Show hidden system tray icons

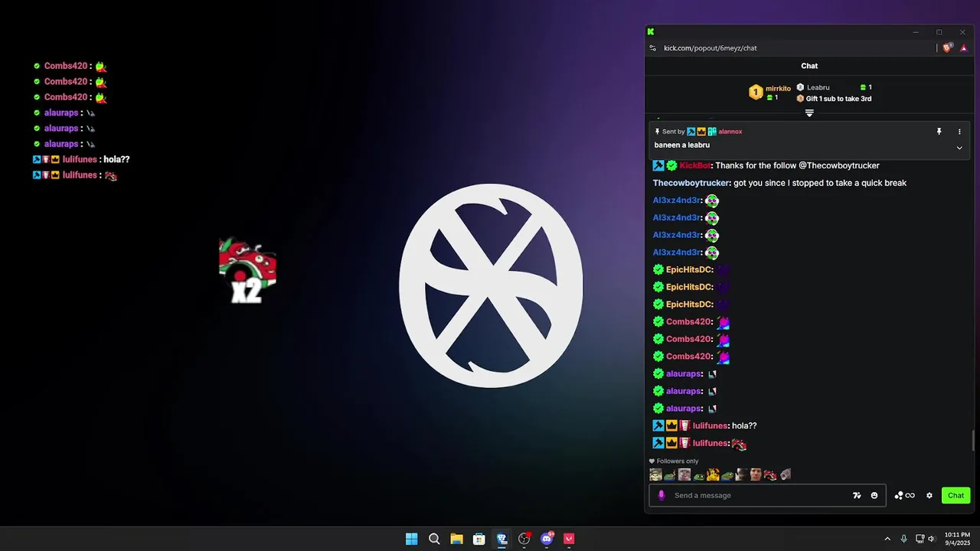click(887, 539)
